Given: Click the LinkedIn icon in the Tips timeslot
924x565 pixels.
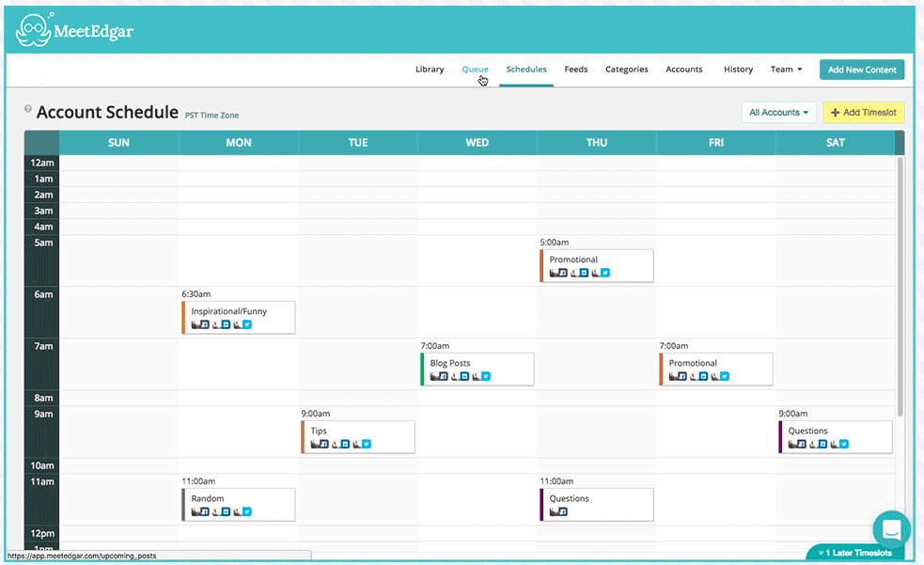Looking at the screenshot, I should click(340, 445).
